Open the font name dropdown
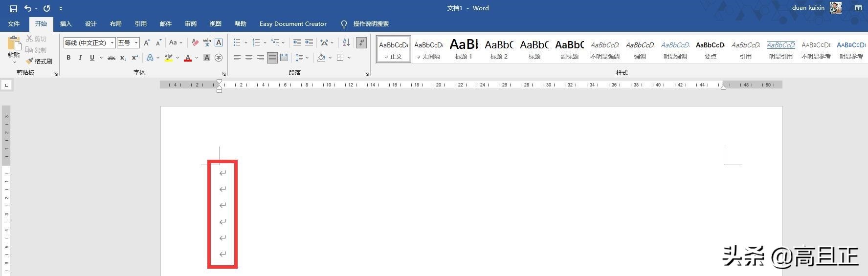This screenshot has height=276, width=868. pyautogui.click(x=112, y=43)
